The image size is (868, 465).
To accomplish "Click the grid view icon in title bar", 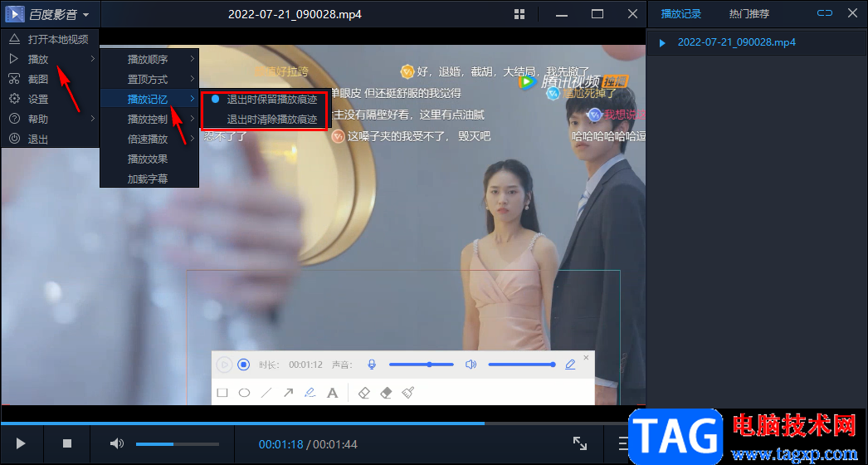I will click(519, 14).
